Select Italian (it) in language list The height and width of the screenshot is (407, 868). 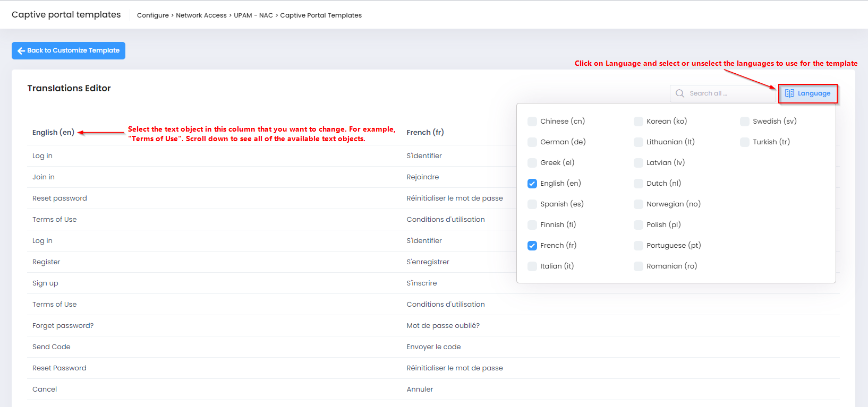pos(532,266)
